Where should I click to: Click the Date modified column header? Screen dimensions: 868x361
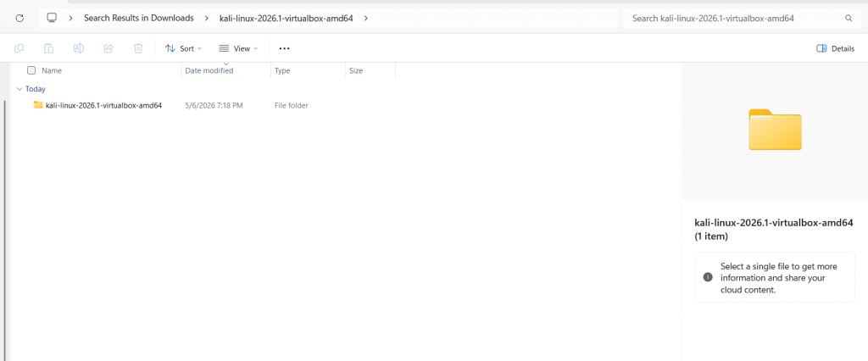point(209,71)
